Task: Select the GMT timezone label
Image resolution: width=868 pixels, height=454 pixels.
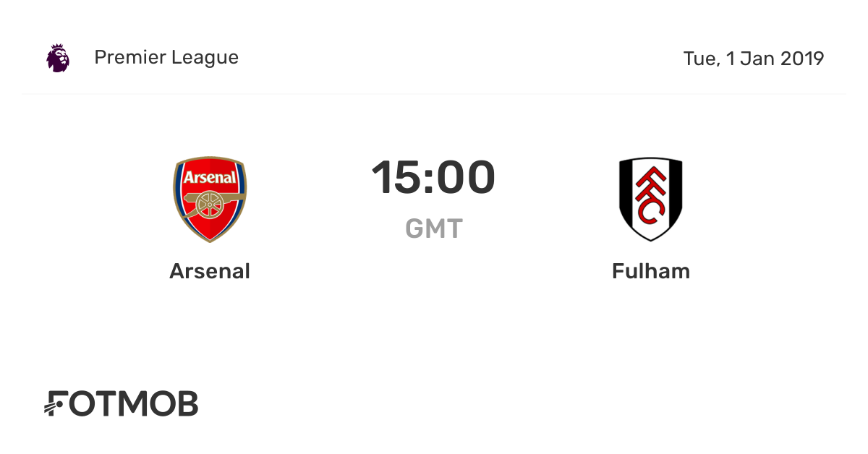Action: click(433, 228)
